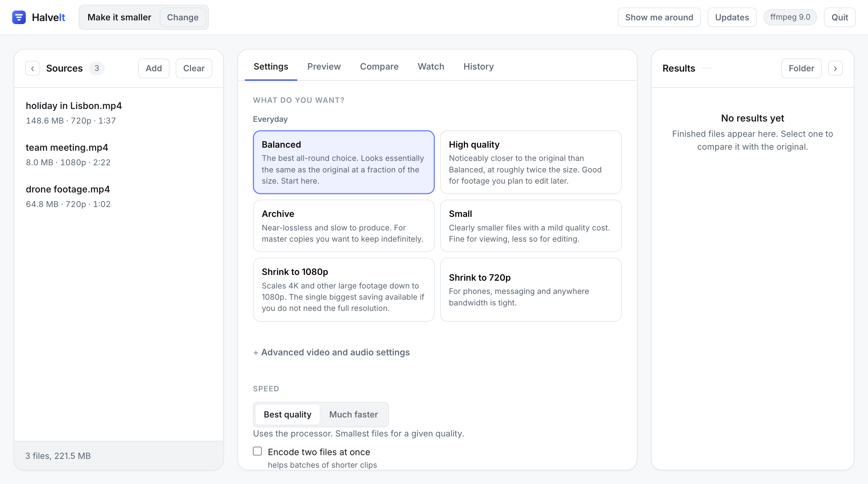Collapse the Results panel with the right chevron
The height and width of the screenshot is (484, 868).
835,68
